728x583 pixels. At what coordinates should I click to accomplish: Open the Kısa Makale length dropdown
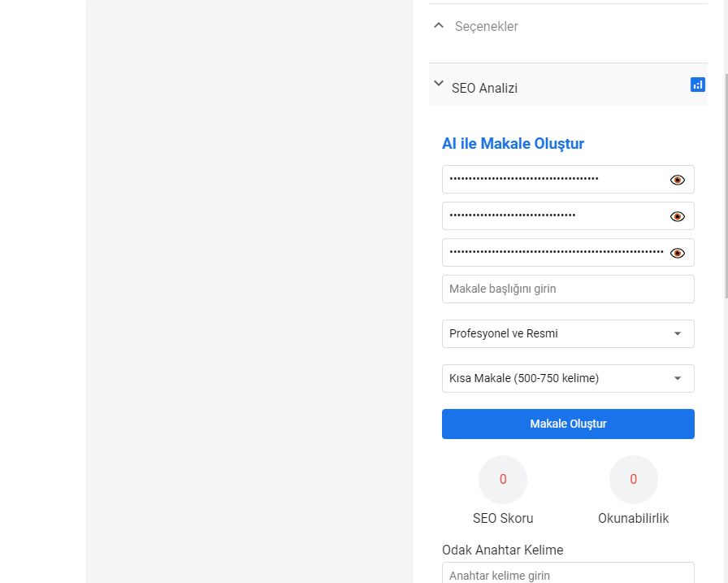pyautogui.click(x=568, y=378)
